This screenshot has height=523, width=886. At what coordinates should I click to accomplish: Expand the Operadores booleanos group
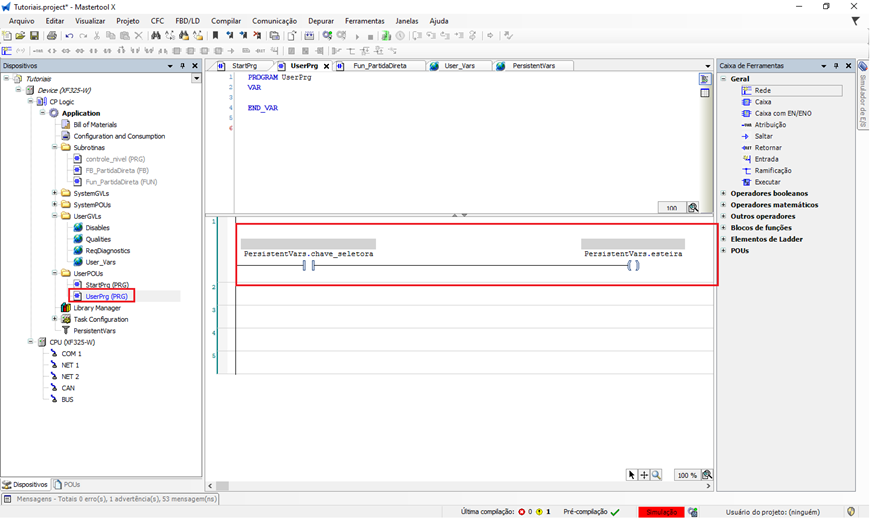[724, 193]
